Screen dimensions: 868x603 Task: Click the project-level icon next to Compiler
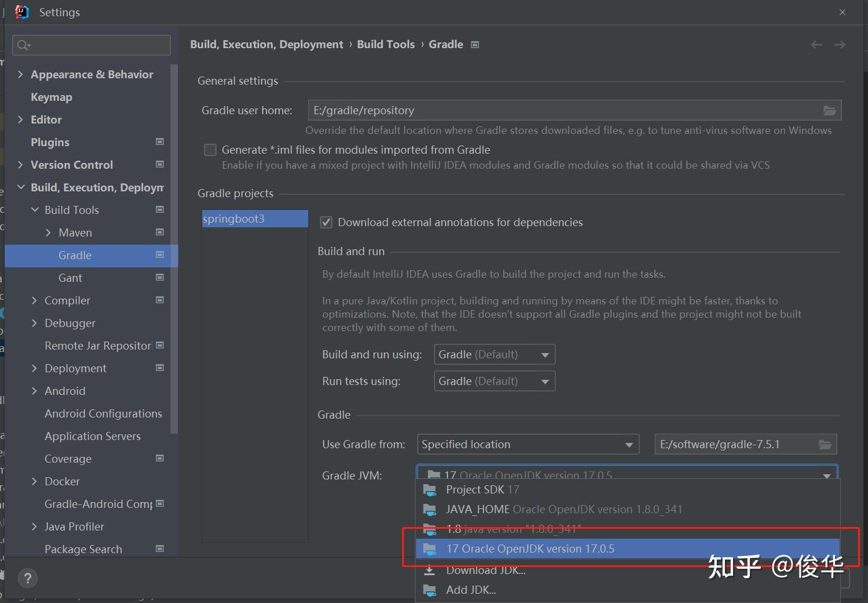pos(160,300)
